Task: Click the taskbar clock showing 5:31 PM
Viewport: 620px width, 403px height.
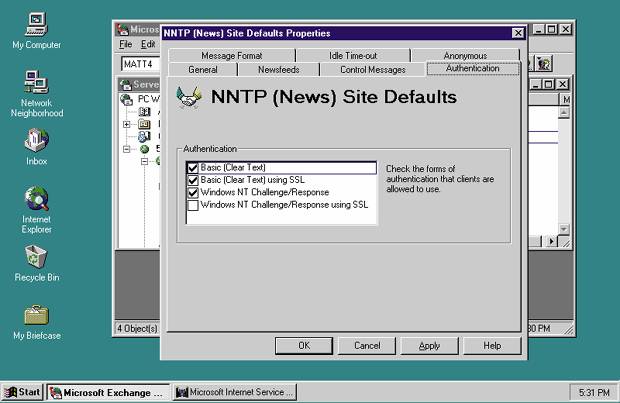Action: coord(594,393)
